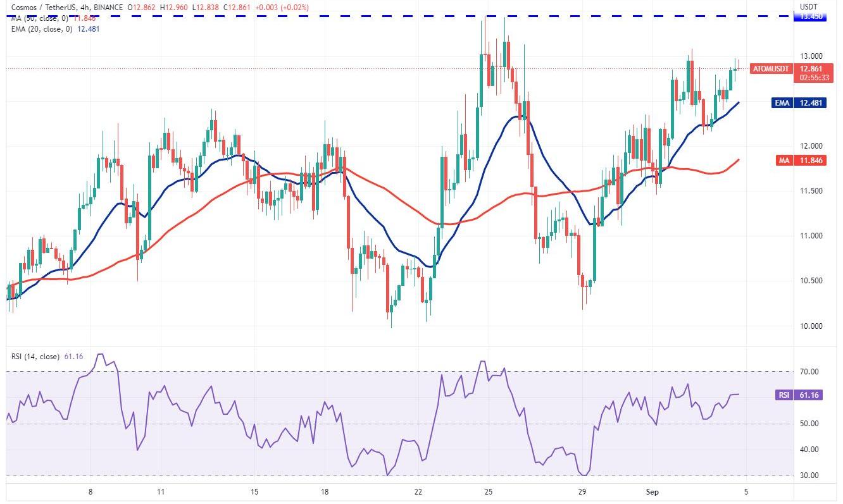Viewport: 843px width, 504px height.
Task: Click the 25 date label on time axis
Action: (x=488, y=491)
